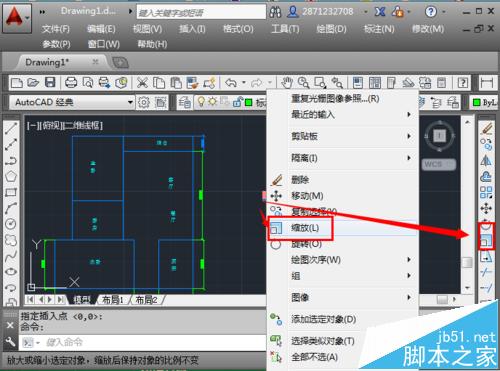
Task: Switch to the 布局1 layout tab
Action: (x=113, y=300)
